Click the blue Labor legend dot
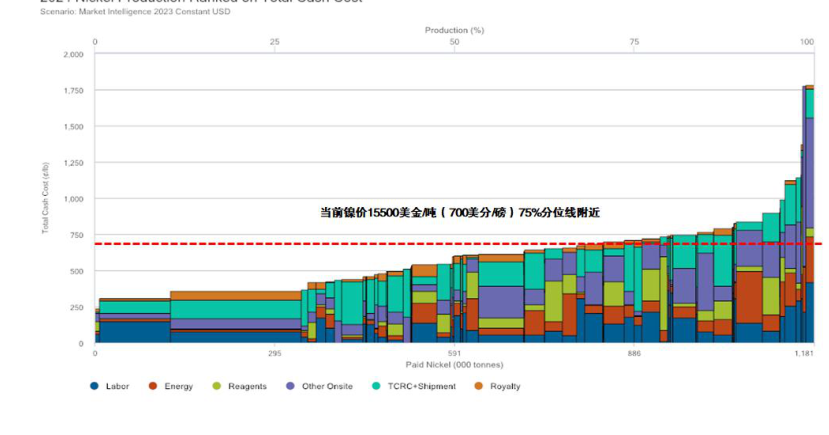The width and height of the screenshot is (829, 435). [95, 386]
